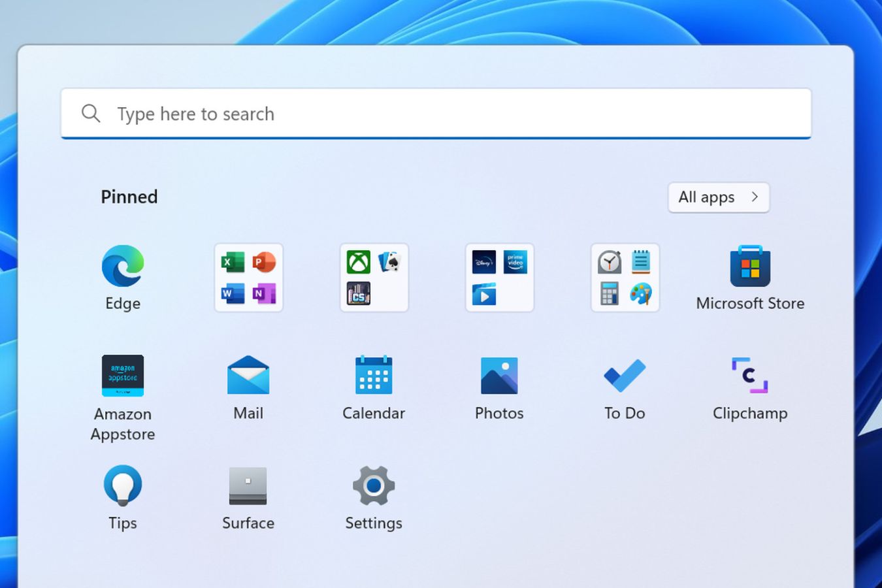882x588 pixels.
Task: Launch the Calendar app
Action: coord(374,376)
